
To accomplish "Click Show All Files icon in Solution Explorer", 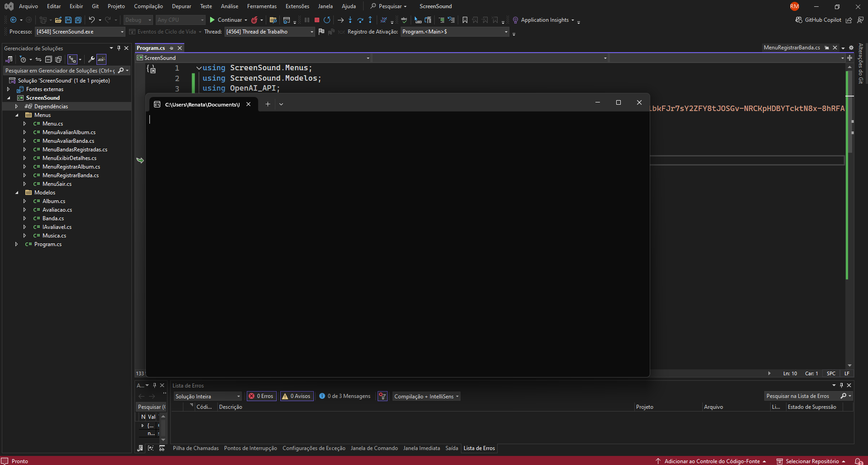I will point(58,59).
